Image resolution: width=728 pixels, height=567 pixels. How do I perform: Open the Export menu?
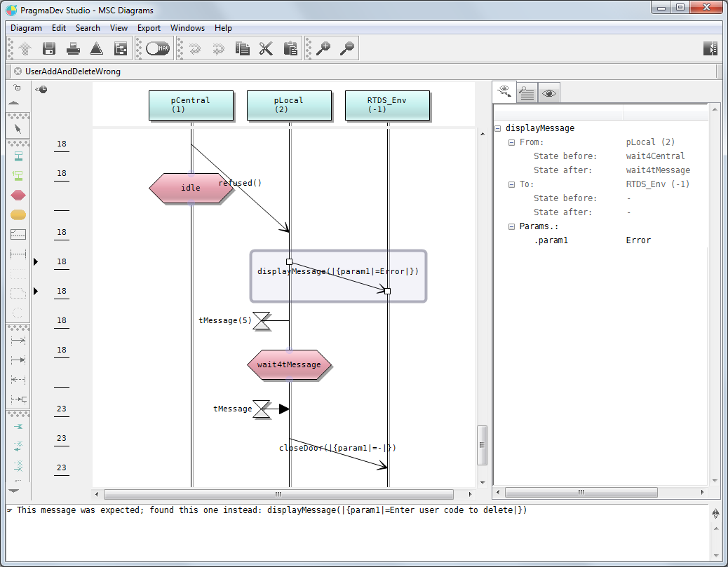(x=149, y=28)
